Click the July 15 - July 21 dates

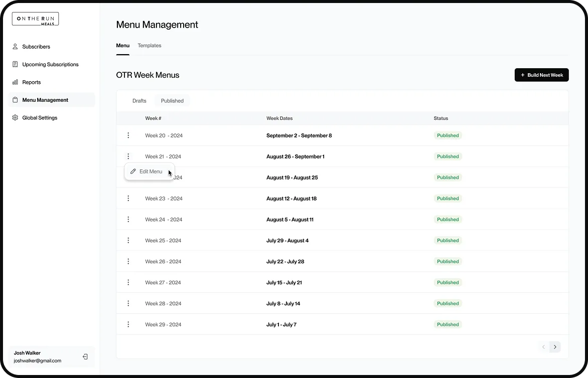284,282
